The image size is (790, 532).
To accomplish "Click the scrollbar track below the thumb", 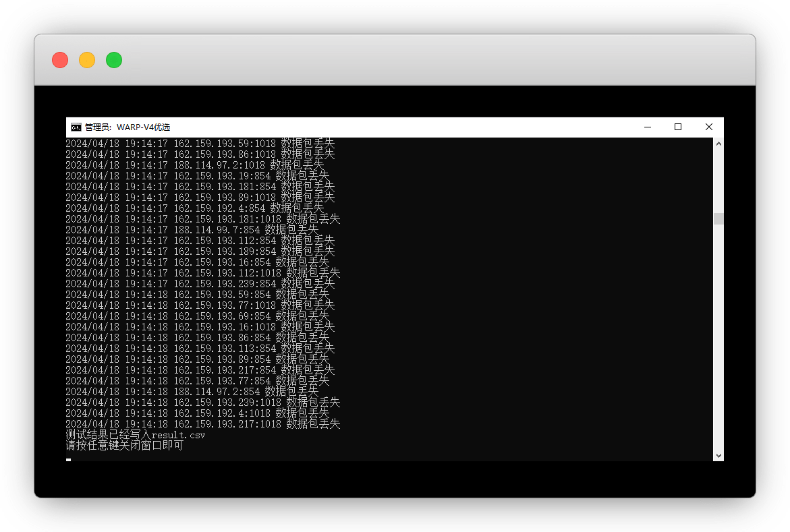I will (718, 337).
